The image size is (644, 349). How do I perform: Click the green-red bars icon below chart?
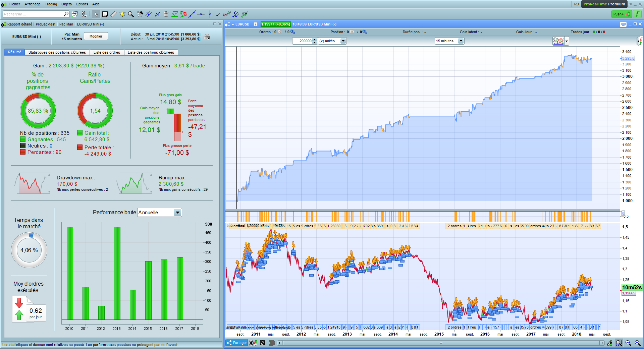272,343
